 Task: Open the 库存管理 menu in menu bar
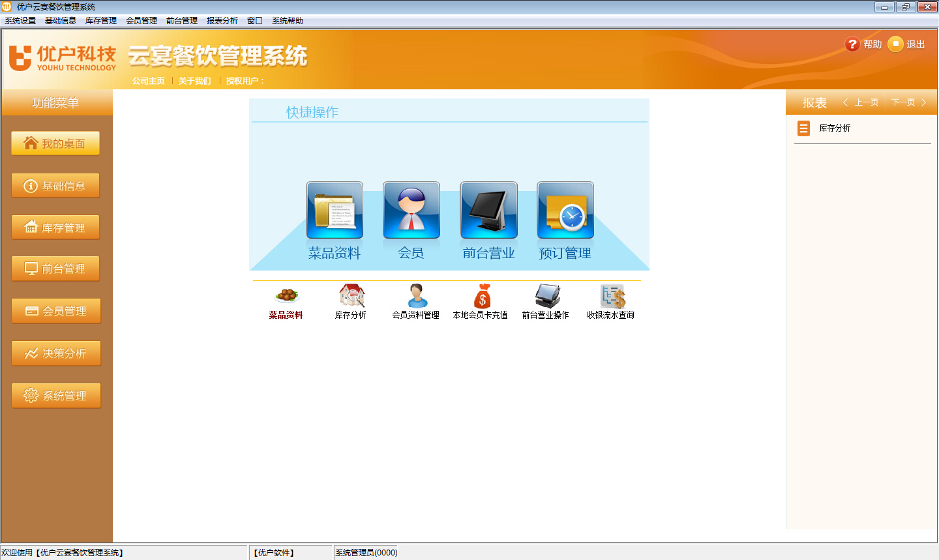(x=101, y=21)
